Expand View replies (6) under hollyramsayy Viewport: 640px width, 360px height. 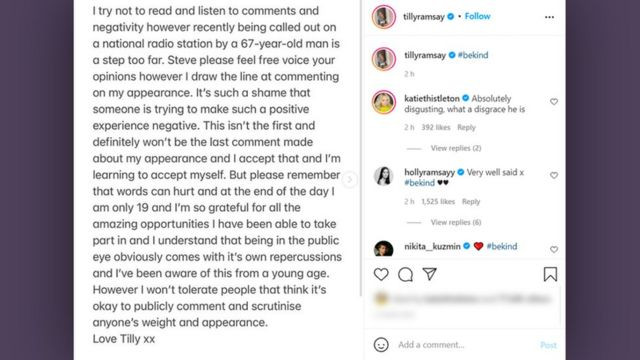[x=456, y=222]
